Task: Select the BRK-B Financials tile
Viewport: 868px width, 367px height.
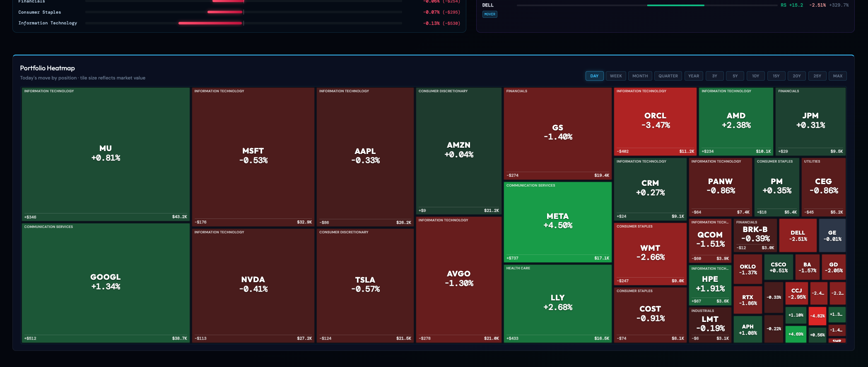Action: point(755,235)
